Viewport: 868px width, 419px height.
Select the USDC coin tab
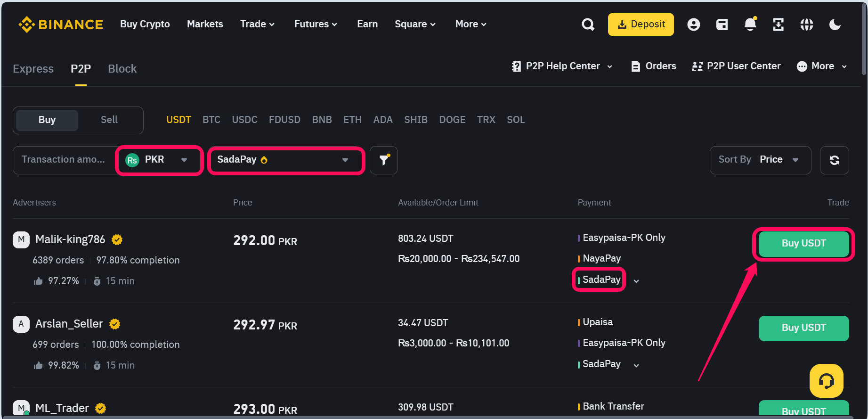[244, 120]
